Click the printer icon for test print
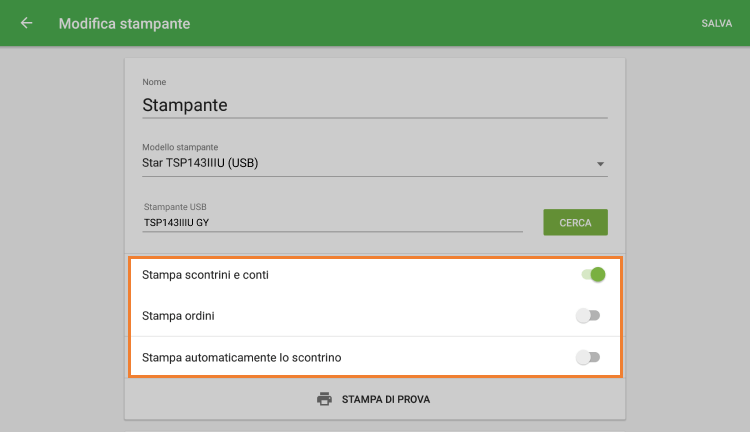 324,399
